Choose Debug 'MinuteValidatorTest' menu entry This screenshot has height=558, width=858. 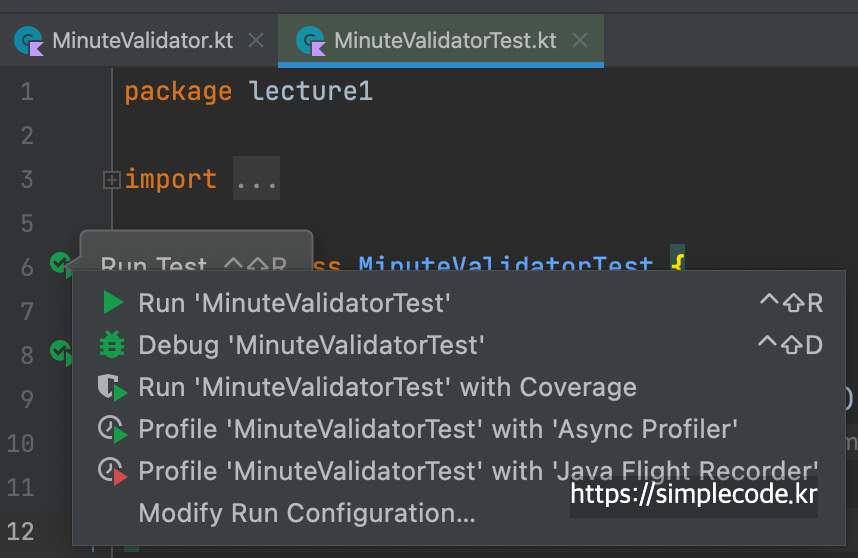[311, 345]
